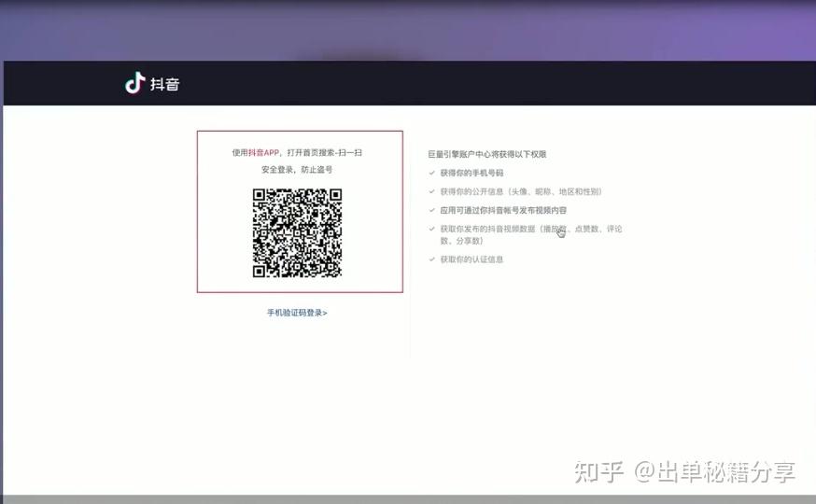Click the 抖音 brand text in header
This screenshot has width=816, height=504.
coord(165,84)
